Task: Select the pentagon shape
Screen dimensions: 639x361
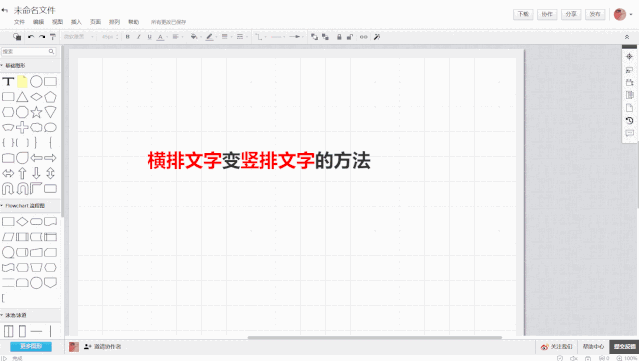Action: 51,97
